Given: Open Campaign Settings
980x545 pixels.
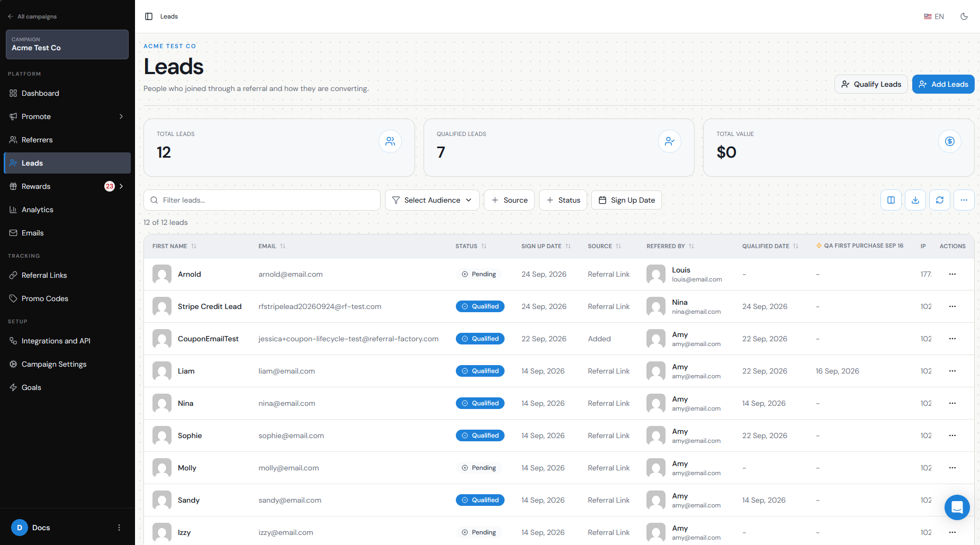Looking at the screenshot, I should click(67, 364).
